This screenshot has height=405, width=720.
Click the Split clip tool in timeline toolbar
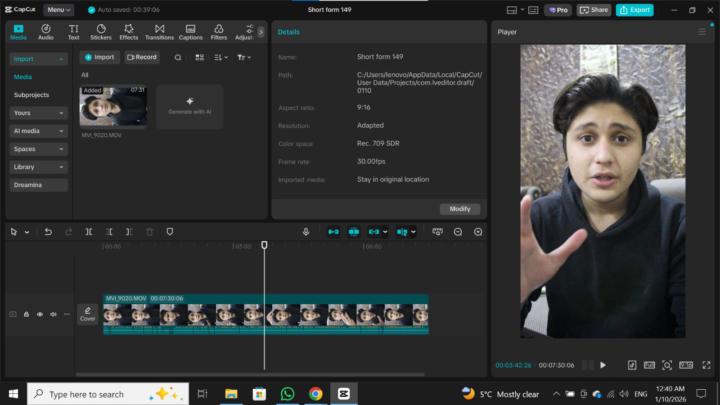point(89,231)
